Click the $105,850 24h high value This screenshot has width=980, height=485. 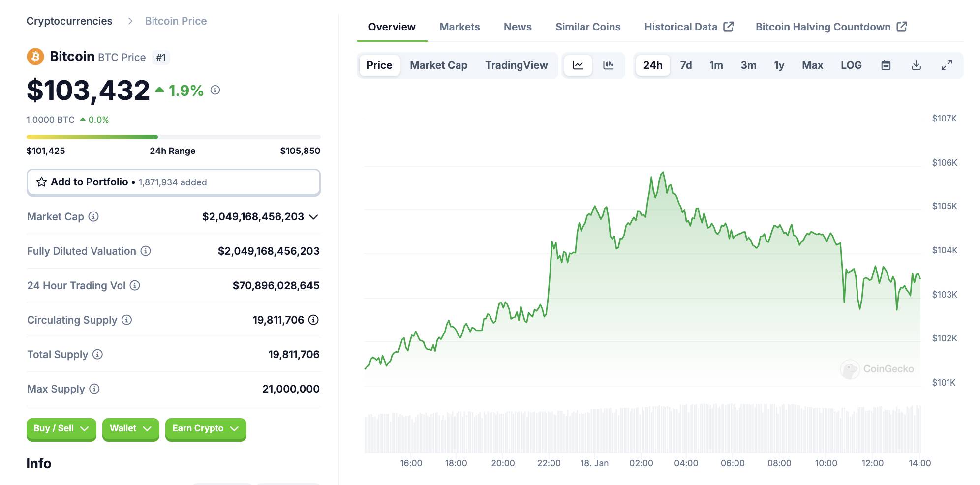click(300, 151)
